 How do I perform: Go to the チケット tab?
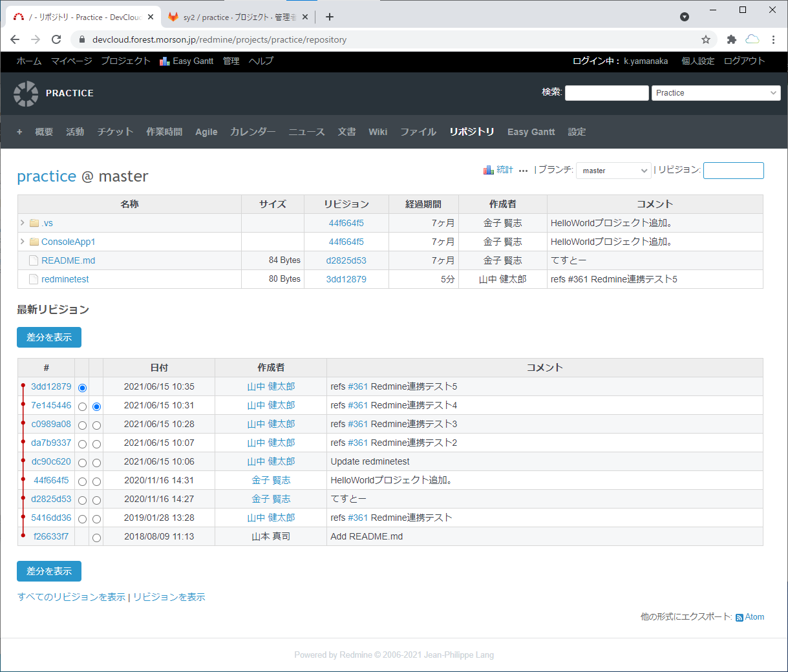coord(115,132)
